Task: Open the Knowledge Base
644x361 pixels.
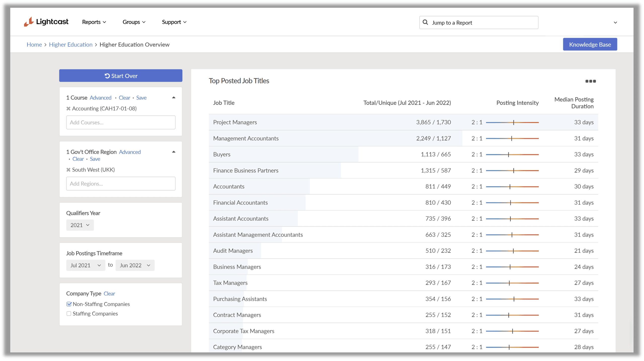Action: 590,44
